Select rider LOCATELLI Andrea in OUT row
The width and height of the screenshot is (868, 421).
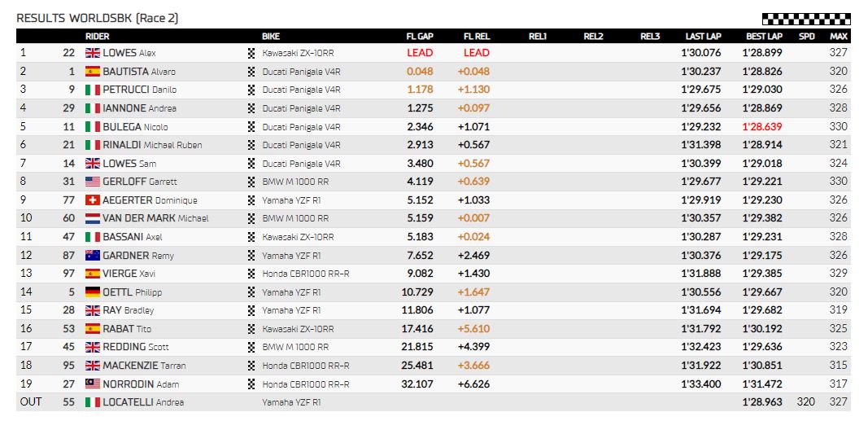pyautogui.click(x=143, y=402)
